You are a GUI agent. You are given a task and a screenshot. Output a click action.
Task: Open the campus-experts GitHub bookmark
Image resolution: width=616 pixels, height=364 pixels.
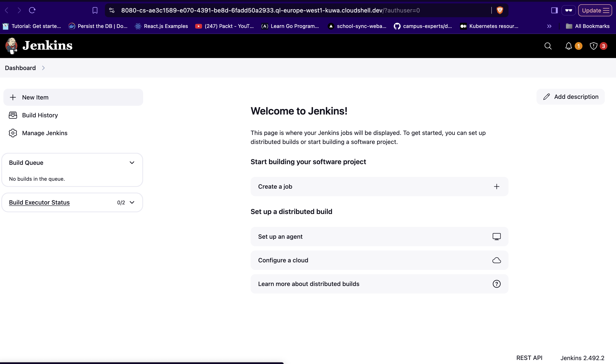point(423,26)
